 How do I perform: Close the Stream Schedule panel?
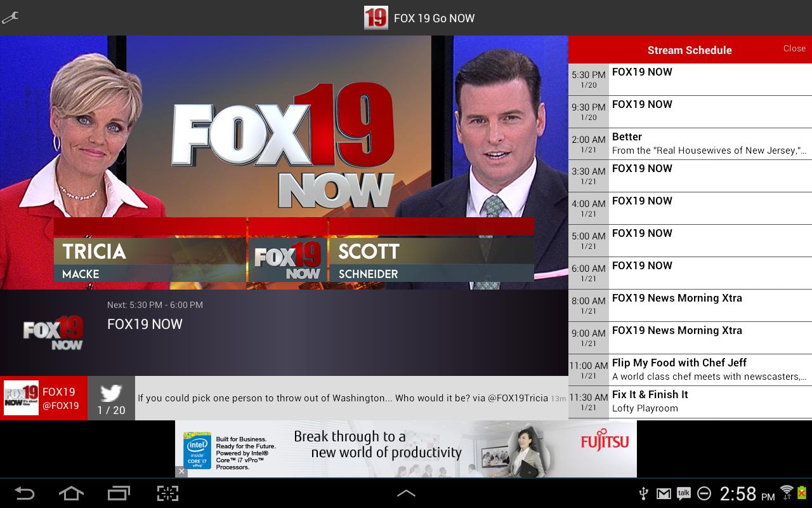794,48
